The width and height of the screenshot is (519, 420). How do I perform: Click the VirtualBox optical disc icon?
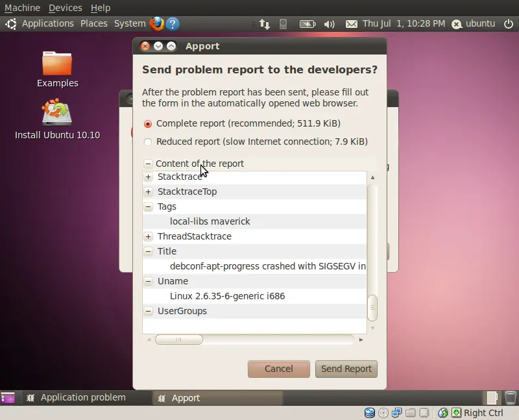383,413
